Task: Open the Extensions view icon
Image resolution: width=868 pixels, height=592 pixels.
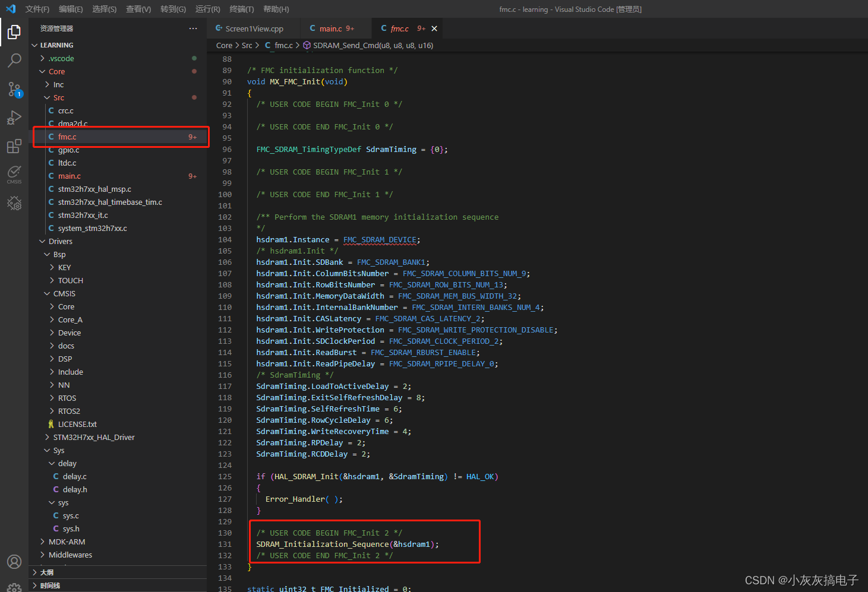Action: 14,146
